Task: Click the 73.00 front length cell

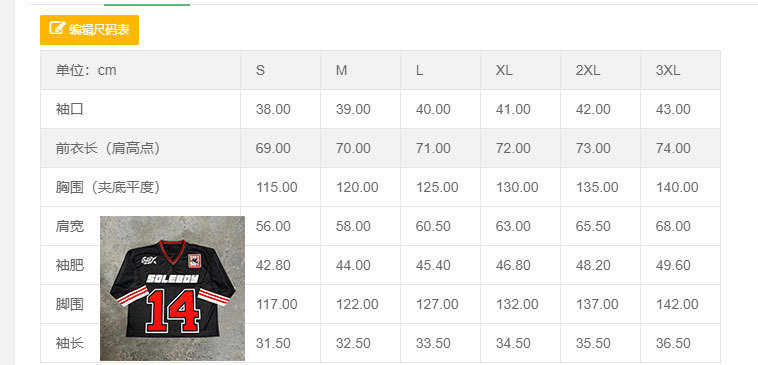Action: [x=593, y=148]
